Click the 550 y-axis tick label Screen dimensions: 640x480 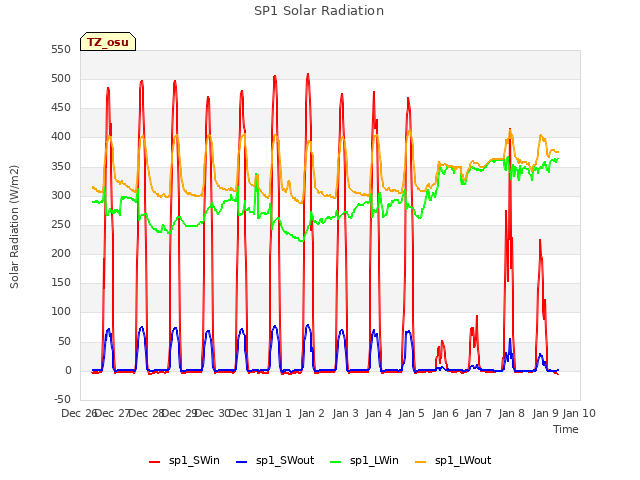tap(61, 49)
